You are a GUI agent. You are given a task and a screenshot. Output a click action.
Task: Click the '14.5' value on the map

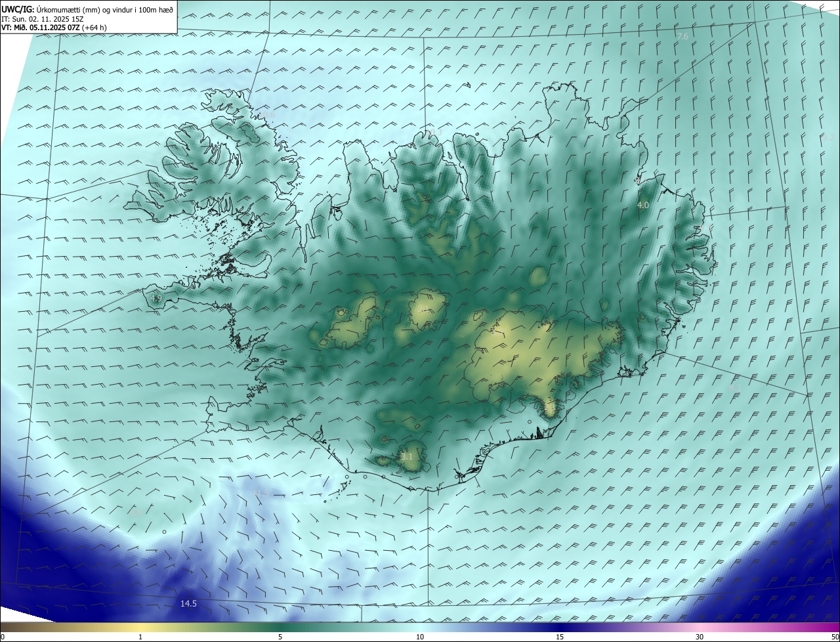(188, 603)
